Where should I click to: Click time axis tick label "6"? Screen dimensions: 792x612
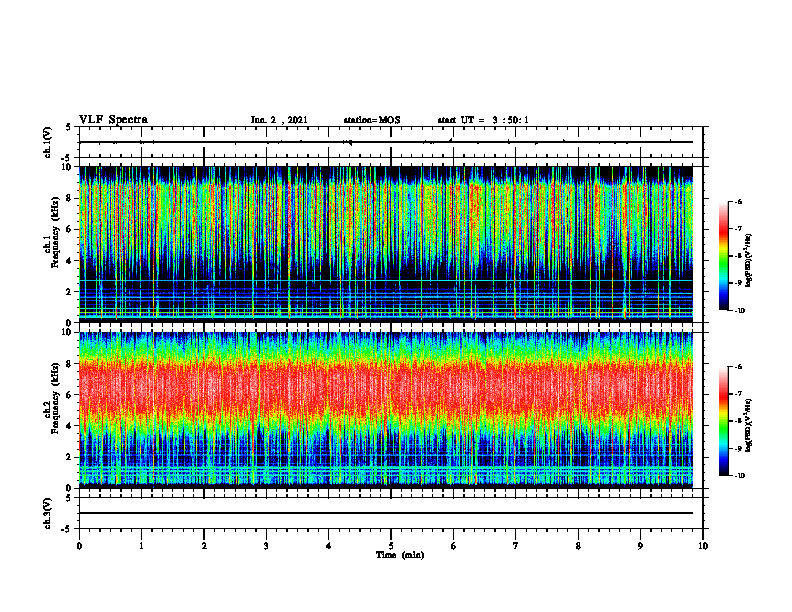[x=454, y=546]
